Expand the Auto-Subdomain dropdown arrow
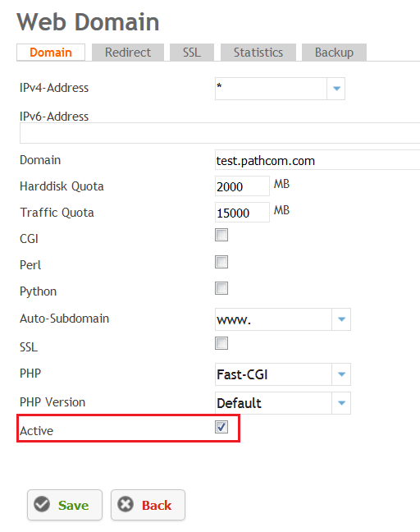Image resolution: width=420 pixels, height=532 pixels. coord(341,319)
